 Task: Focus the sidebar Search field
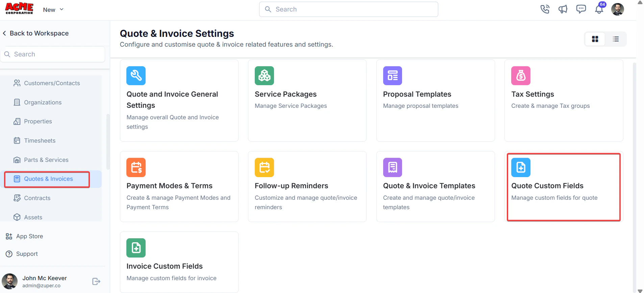pos(53,54)
